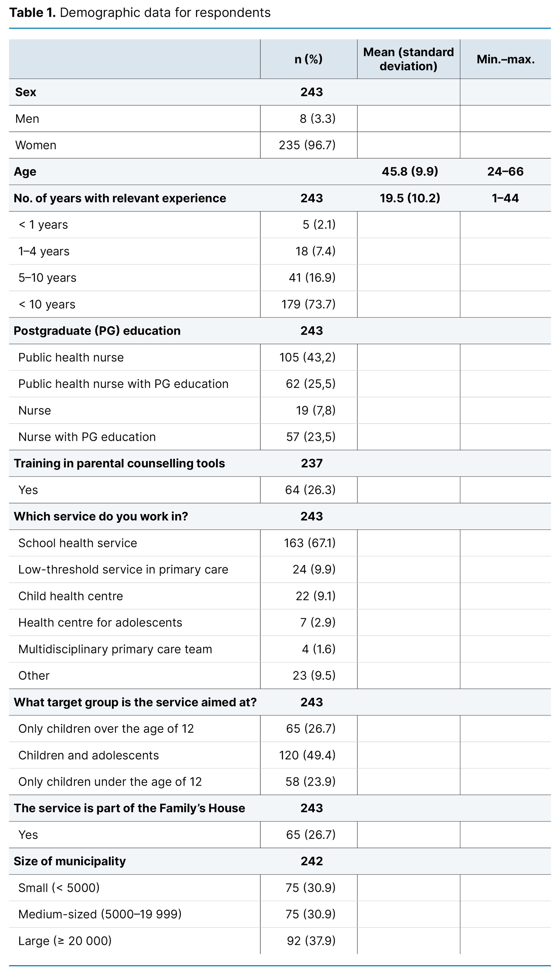
Task: Click the 'Public health nurse with PG education' row
Action: click(124, 384)
